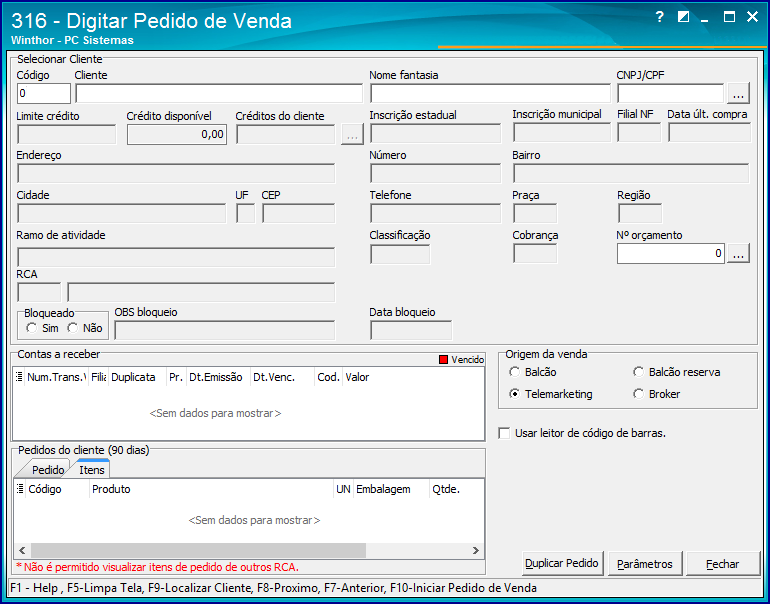
Task: Click the Cidade field
Action: tap(121, 214)
